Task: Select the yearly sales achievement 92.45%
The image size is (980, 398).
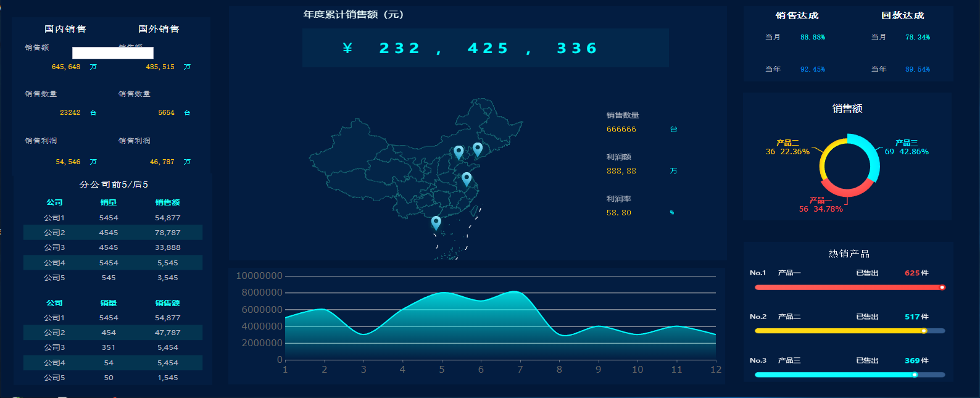Action: click(x=813, y=69)
